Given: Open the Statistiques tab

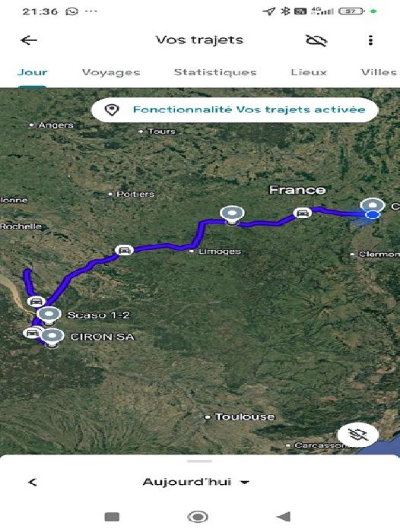Looking at the screenshot, I should click(215, 72).
